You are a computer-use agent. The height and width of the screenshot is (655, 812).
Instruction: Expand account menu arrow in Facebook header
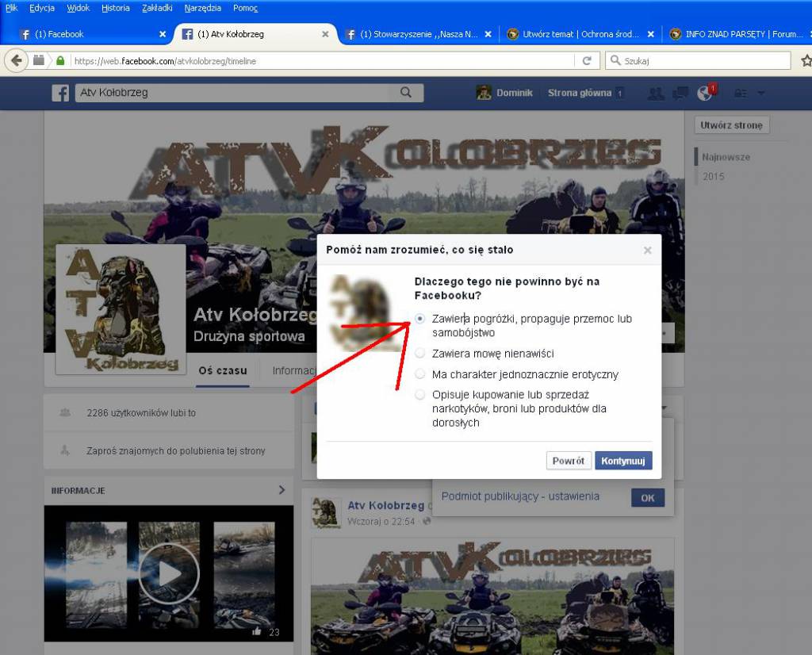click(760, 94)
